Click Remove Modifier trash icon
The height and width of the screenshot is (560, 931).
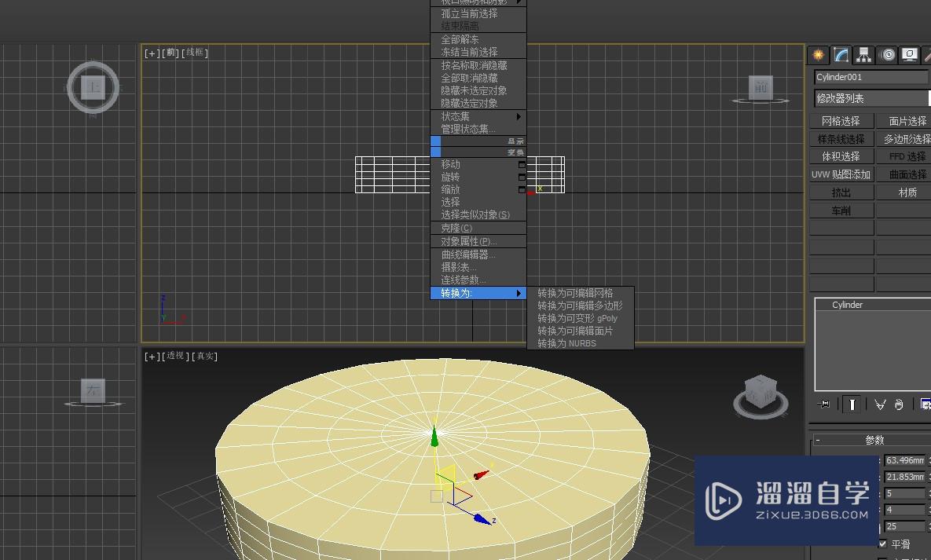pos(899,404)
